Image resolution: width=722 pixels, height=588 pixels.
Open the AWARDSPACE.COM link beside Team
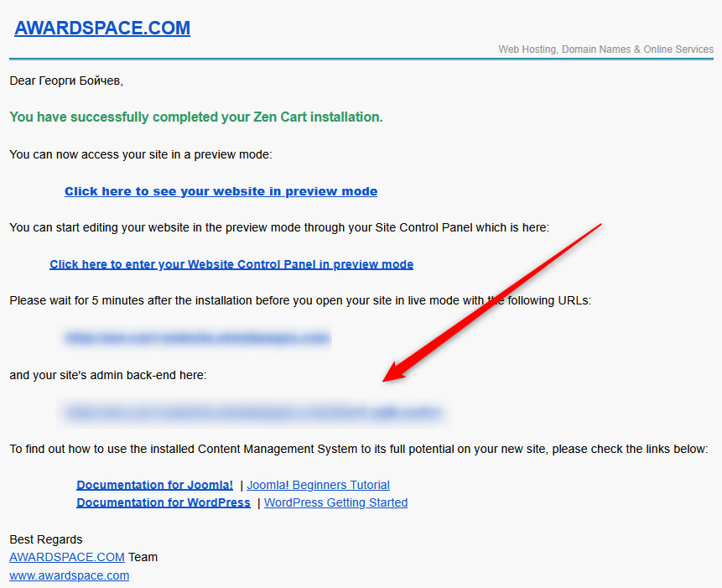pyautogui.click(x=66, y=557)
